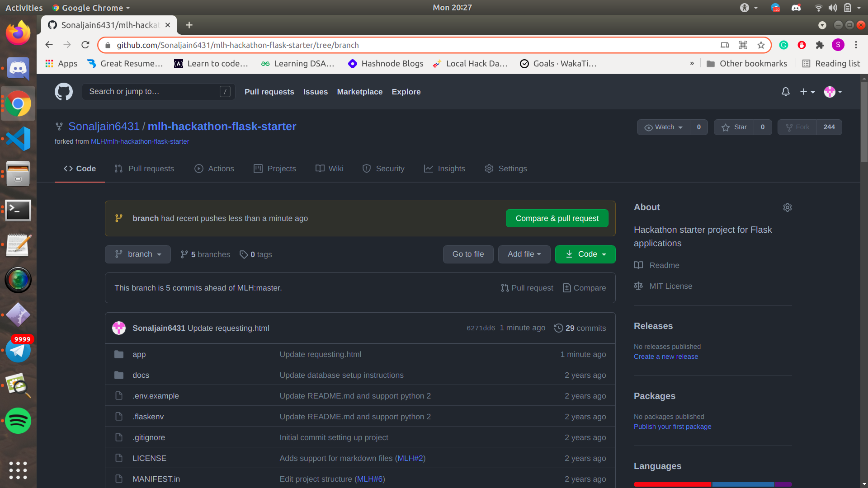Click the GitHub Octocat home logo

63,92
